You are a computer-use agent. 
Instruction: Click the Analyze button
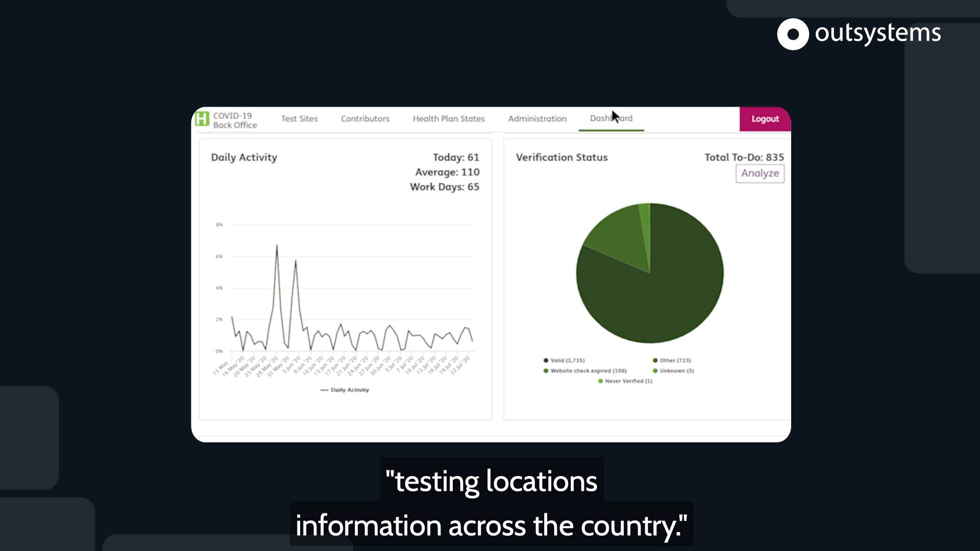click(760, 173)
